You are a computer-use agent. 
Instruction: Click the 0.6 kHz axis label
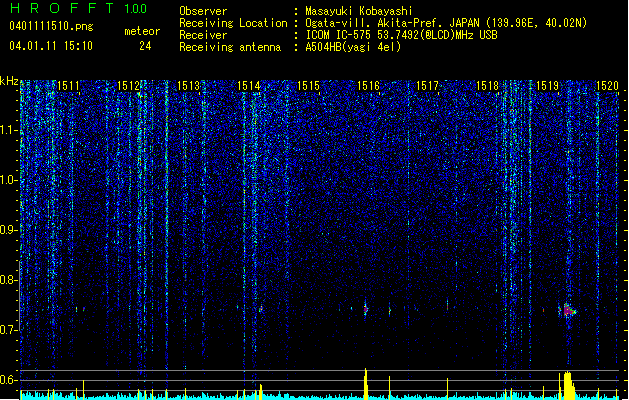(9, 380)
